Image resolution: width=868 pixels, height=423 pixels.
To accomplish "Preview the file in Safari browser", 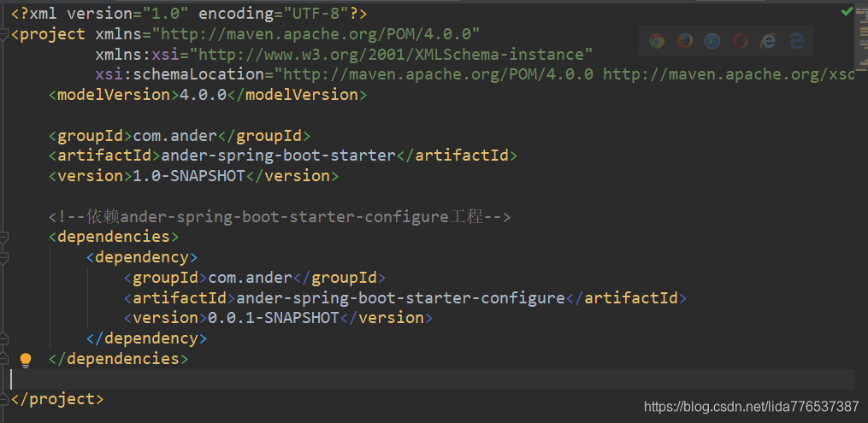I will coord(712,40).
